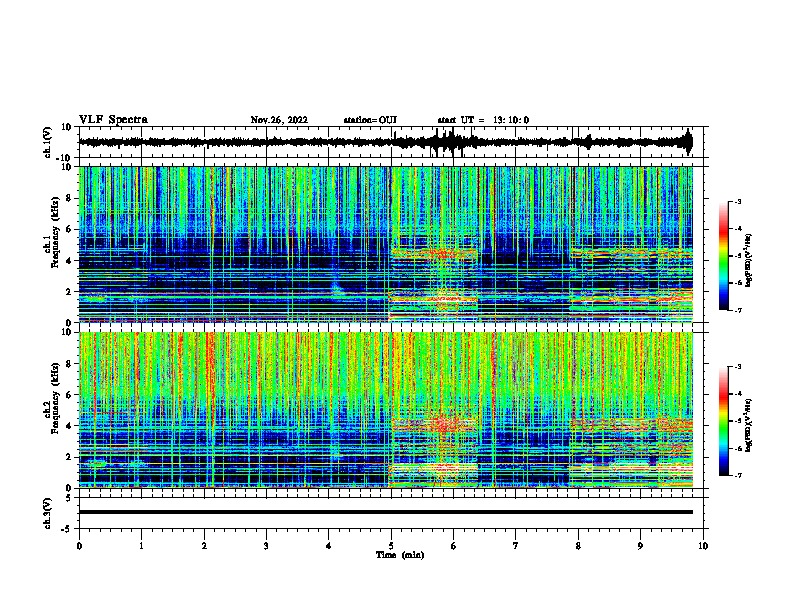Click "-3" on the ch.2 color bar
The height and width of the screenshot is (612, 792).
click(x=737, y=367)
